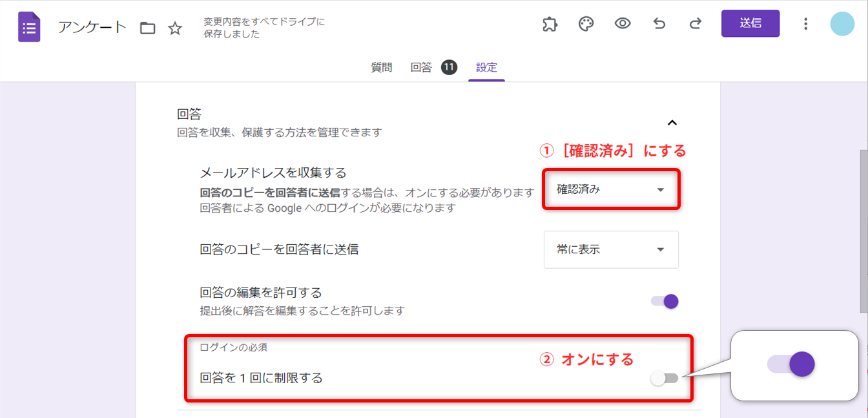Open the theme customization palette icon
The image size is (868, 418).
(x=586, y=24)
